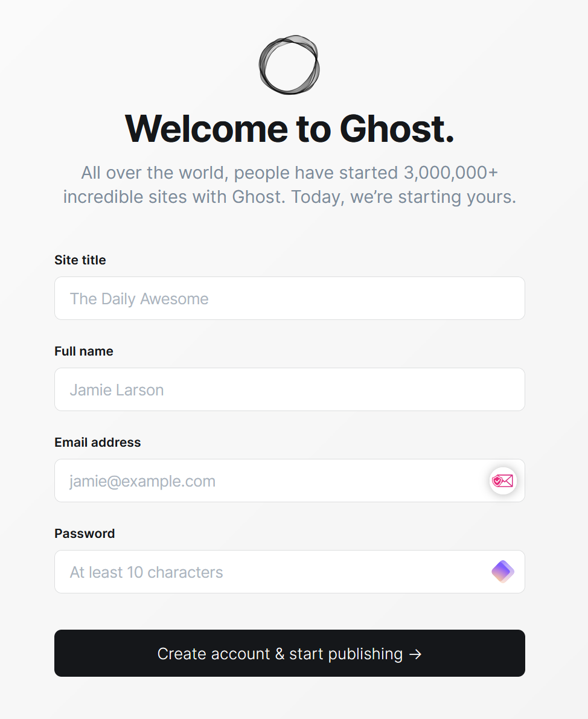Click the 'Email address' label
The width and height of the screenshot is (588, 719).
click(x=97, y=443)
